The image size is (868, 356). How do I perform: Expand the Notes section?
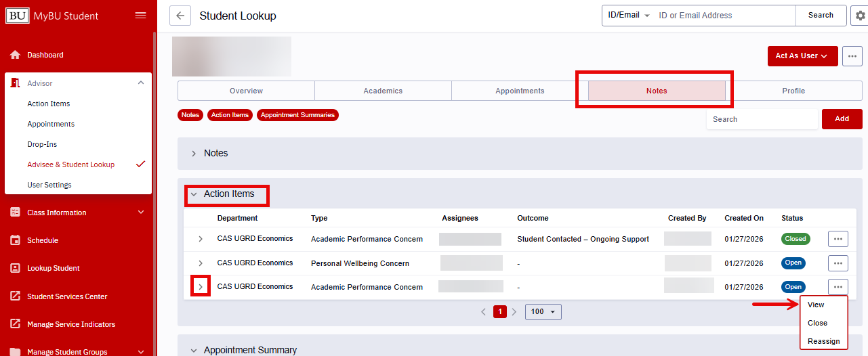coord(216,154)
